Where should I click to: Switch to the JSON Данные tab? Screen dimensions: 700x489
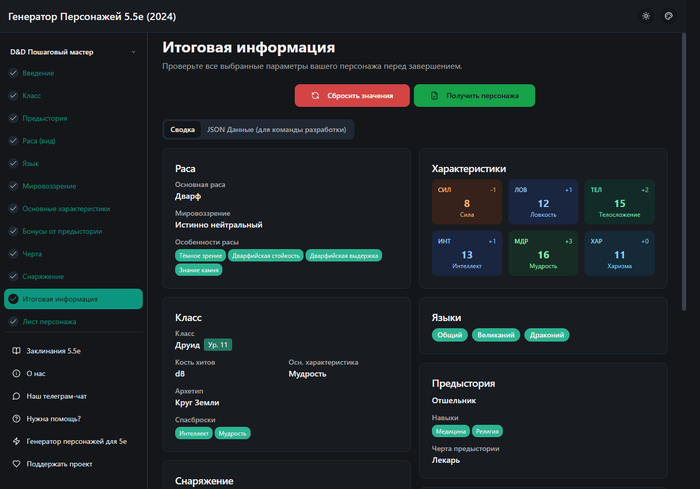pyautogui.click(x=277, y=130)
